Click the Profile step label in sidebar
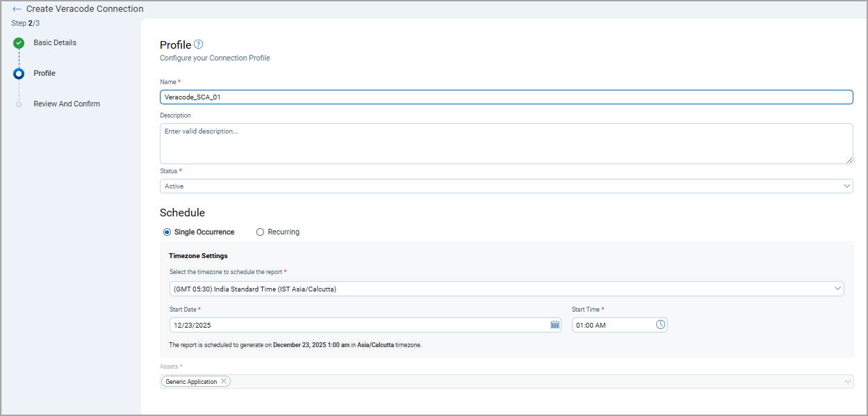The width and height of the screenshot is (868, 416). tap(44, 74)
